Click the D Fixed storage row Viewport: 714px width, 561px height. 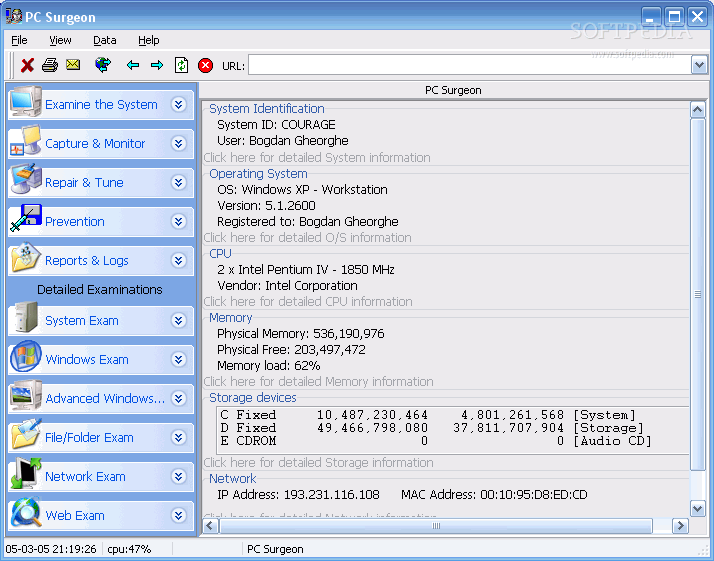tap(432, 428)
